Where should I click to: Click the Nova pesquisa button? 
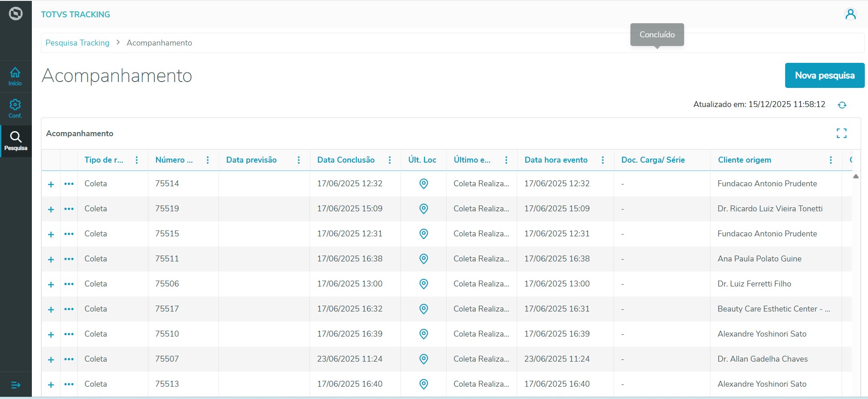(824, 75)
